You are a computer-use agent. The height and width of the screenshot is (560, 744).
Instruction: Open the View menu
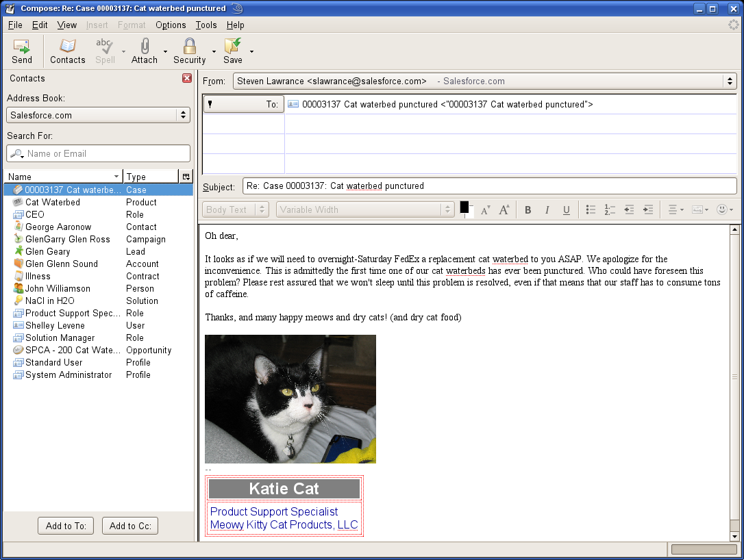pos(67,25)
